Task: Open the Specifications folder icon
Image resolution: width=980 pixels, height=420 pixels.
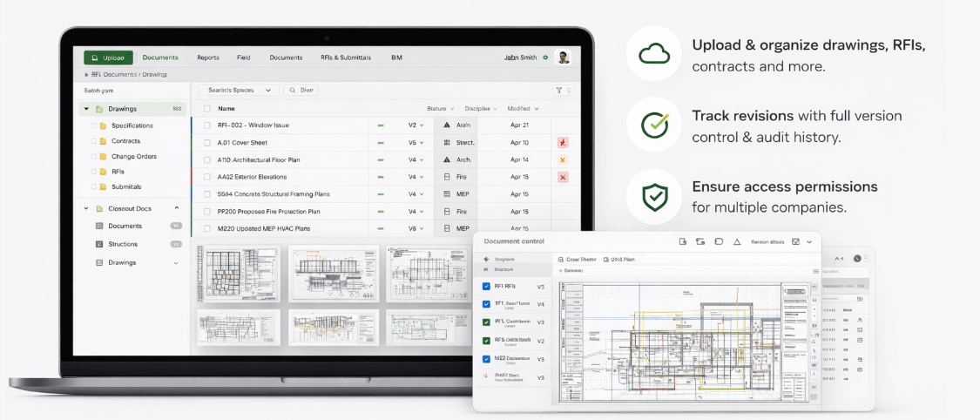Action: click(x=103, y=125)
